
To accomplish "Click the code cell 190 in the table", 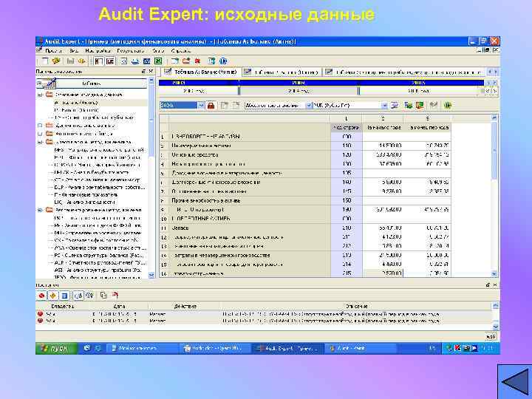I will (347, 210).
